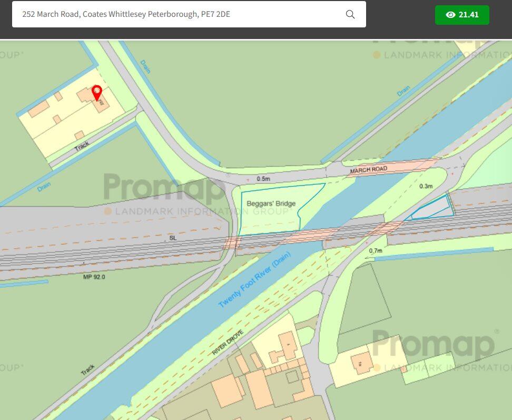The width and height of the screenshot is (512, 420).
Task: Click the Track label along the lower-left riverbank
Action: (88, 370)
